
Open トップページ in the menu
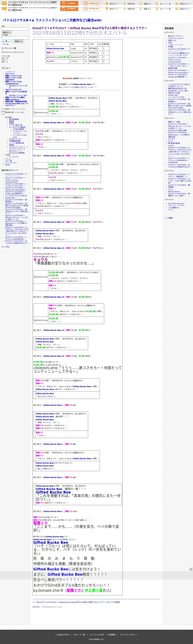(x=10, y=72)
